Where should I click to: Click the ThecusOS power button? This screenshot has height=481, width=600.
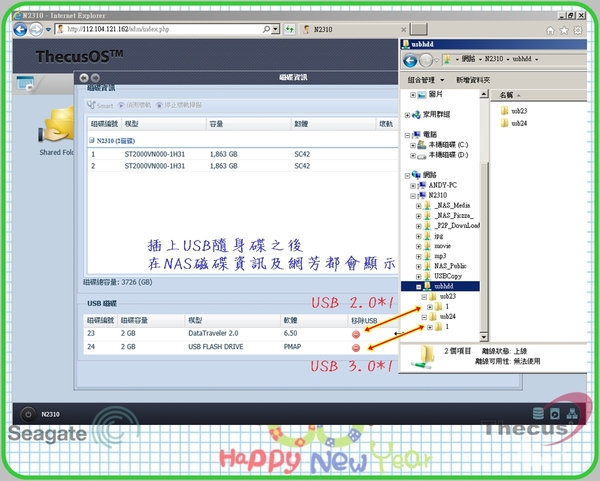pyautogui.click(x=28, y=414)
